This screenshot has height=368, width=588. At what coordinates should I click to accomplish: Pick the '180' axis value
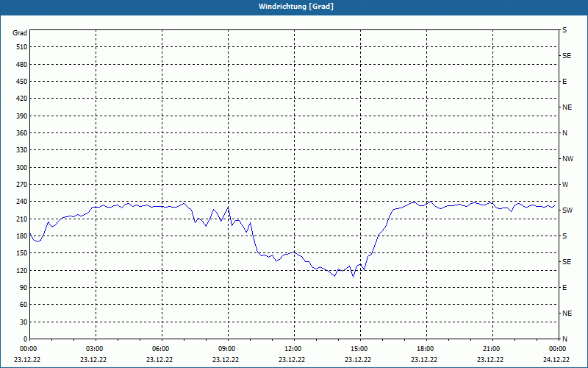click(x=22, y=236)
